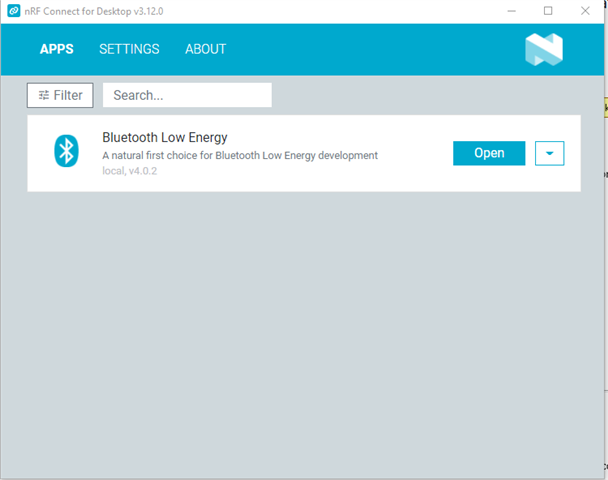608x480 pixels.
Task: Switch to the APPS tab
Action: tap(57, 49)
